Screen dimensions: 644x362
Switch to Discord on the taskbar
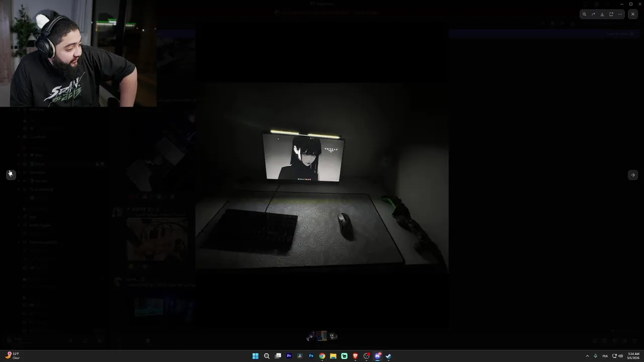click(x=377, y=356)
